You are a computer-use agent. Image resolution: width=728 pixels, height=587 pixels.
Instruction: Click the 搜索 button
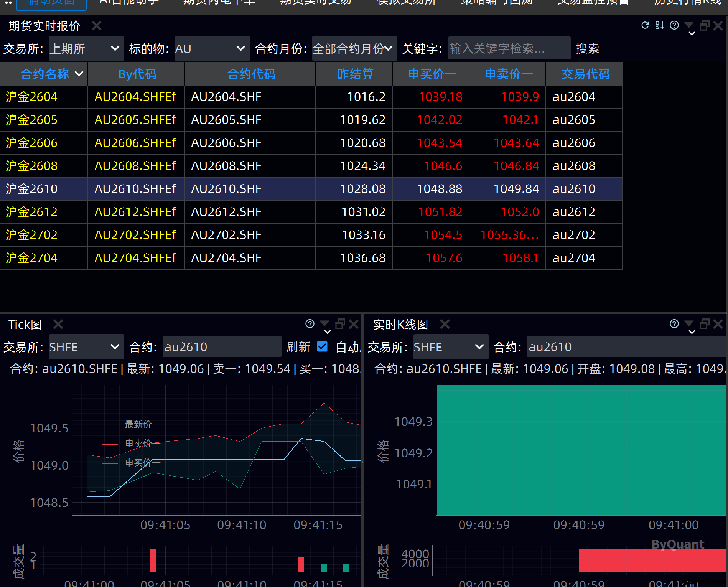coord(587,49)
